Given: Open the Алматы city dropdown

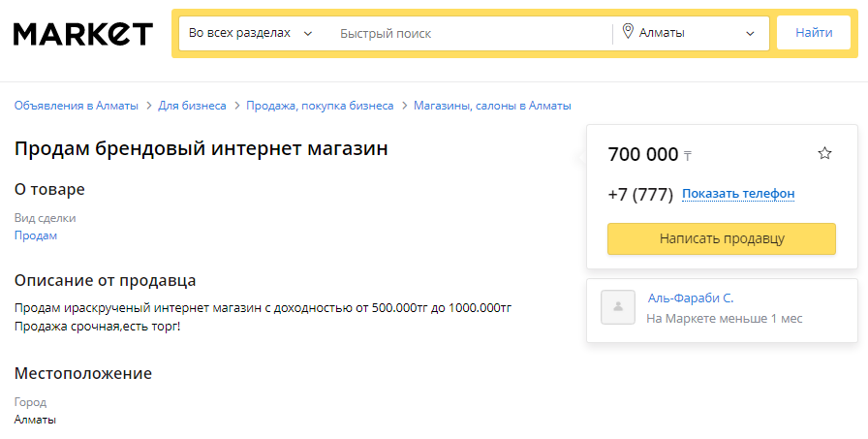Looking at the screenshot, I should 691,33.
